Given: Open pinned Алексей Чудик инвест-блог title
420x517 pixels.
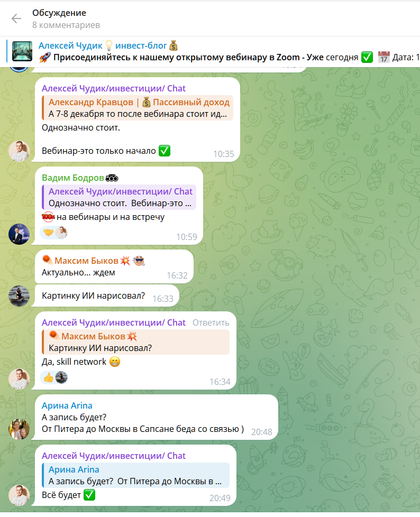Looking at the screenshot, I should point(108,46).
